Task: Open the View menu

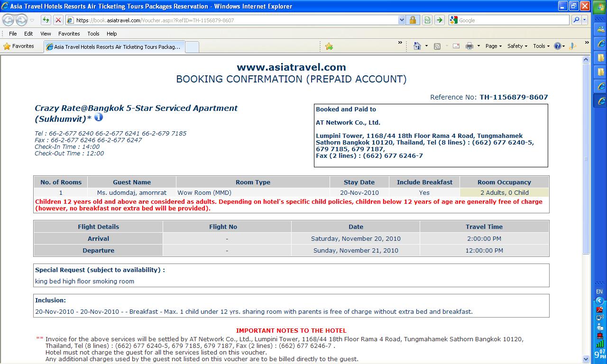Action: (46, 34)
